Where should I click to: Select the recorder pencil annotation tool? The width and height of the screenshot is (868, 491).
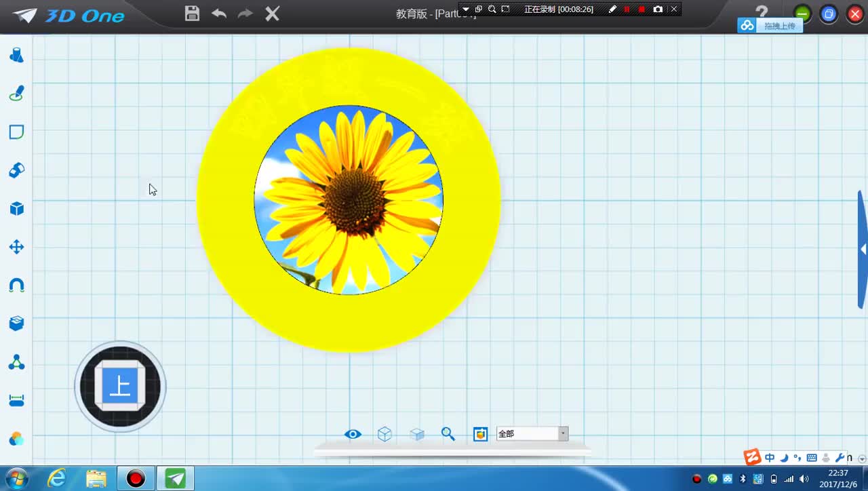pos(612,9)
